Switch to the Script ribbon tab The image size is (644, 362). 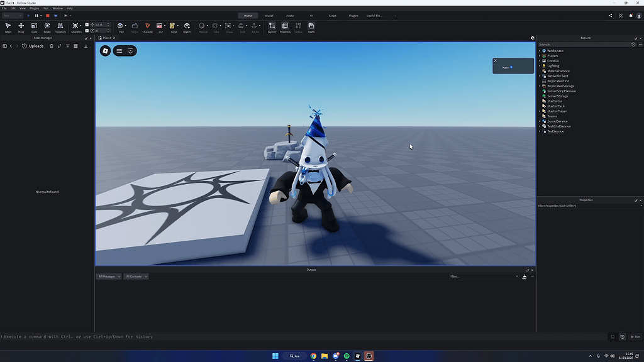(332, 16)
